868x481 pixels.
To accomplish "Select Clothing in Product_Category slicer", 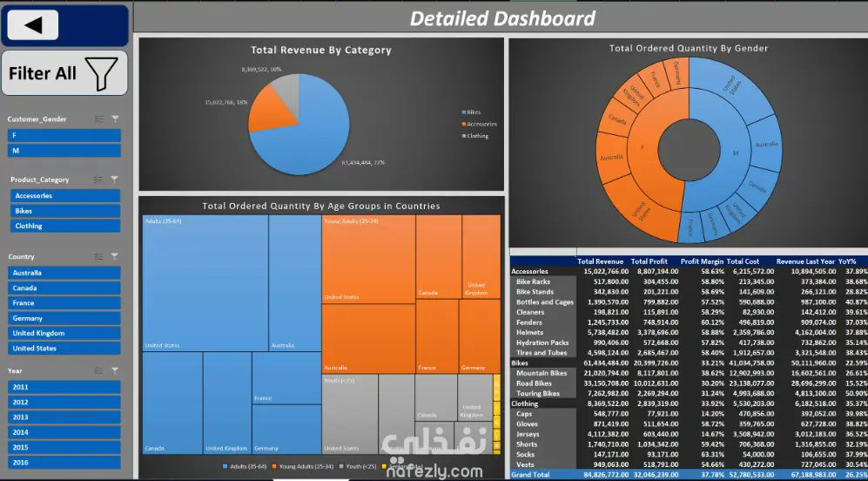I will click(65, 226).
